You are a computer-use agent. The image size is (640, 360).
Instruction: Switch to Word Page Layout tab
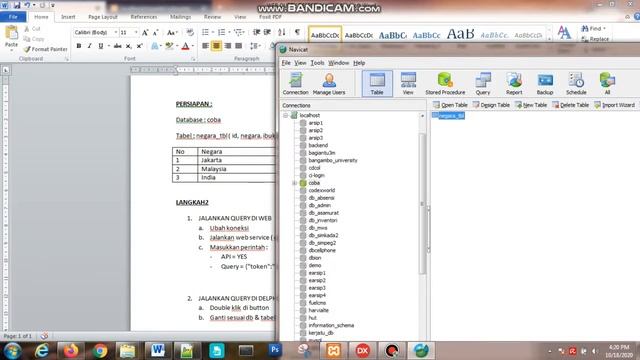point(102,17)
